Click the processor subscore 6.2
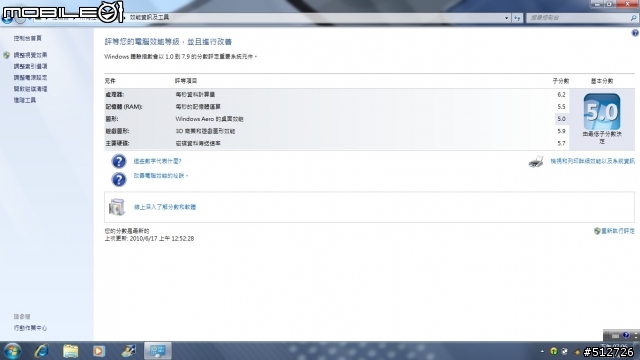The image size is (640, 360). click(561, 95)
